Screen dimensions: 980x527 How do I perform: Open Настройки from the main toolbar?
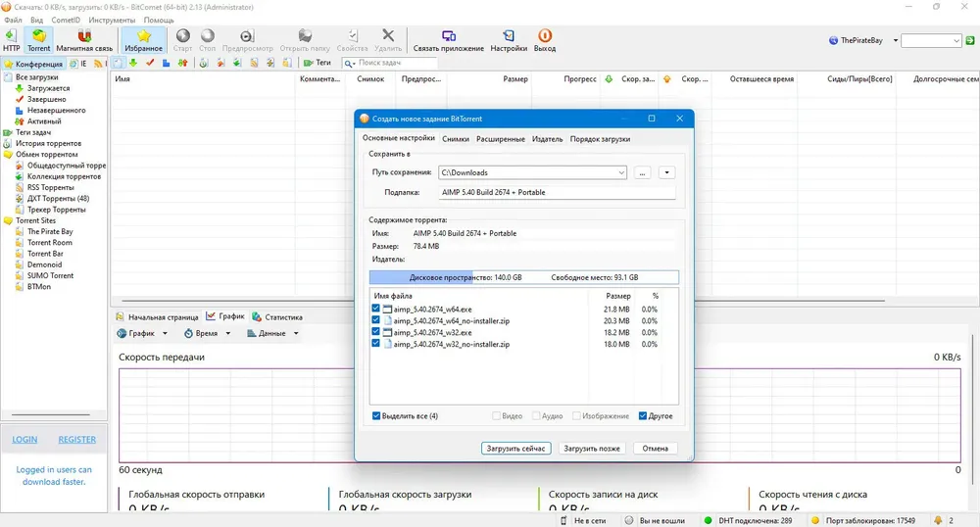click(x=509, y=40)
